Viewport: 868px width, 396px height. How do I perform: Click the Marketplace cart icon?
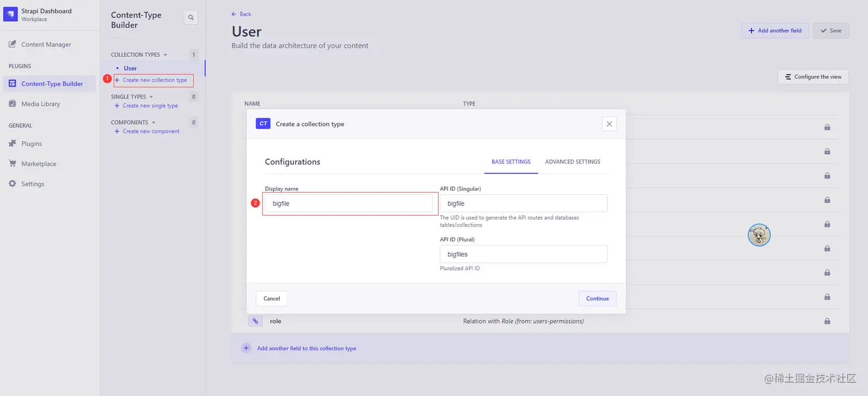(12, 164)
